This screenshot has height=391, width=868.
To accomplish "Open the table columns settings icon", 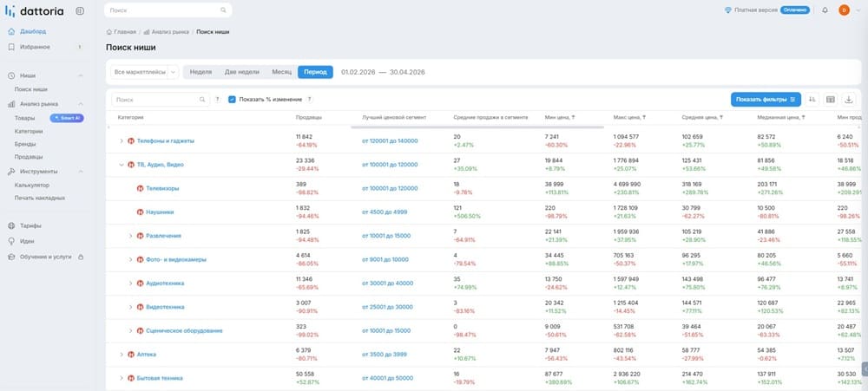I will 831,100.
